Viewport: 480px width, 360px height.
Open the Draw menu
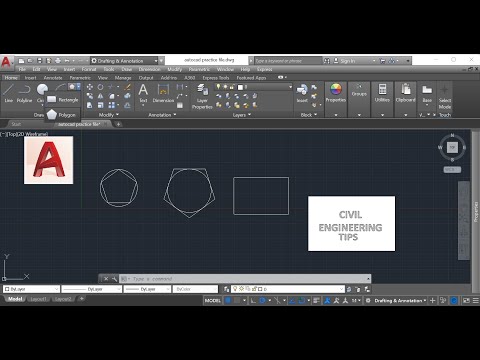(x=126, y=69)
